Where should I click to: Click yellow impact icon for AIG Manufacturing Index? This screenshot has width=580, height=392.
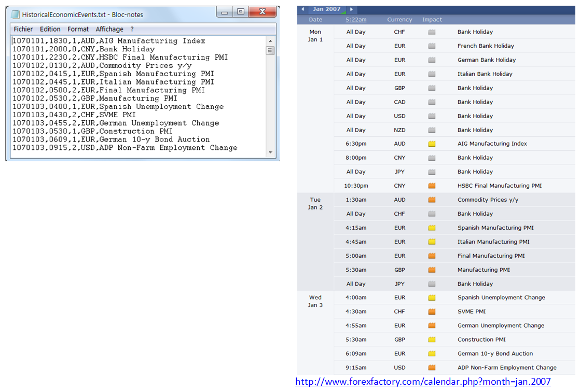(x=432, y=144)
